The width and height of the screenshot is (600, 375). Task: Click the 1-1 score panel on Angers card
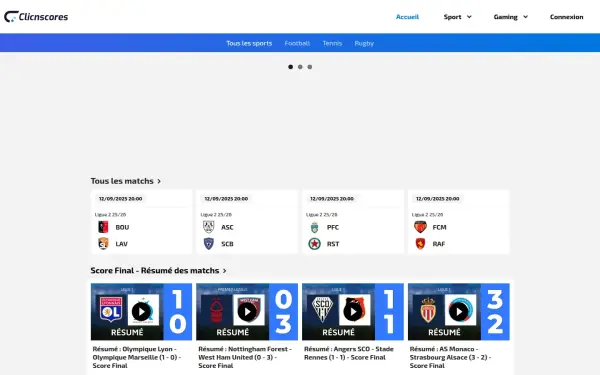[389, 311]
